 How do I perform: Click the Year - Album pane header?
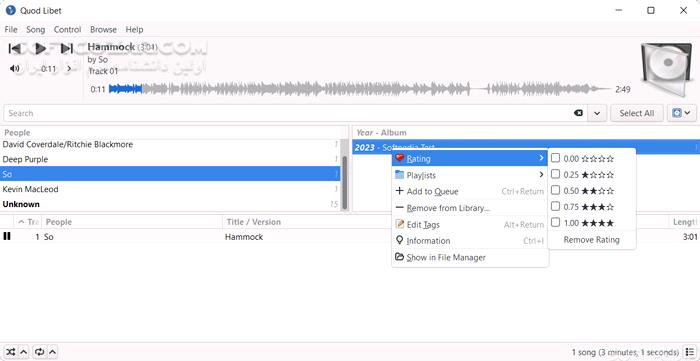click(x=526, y=133)
